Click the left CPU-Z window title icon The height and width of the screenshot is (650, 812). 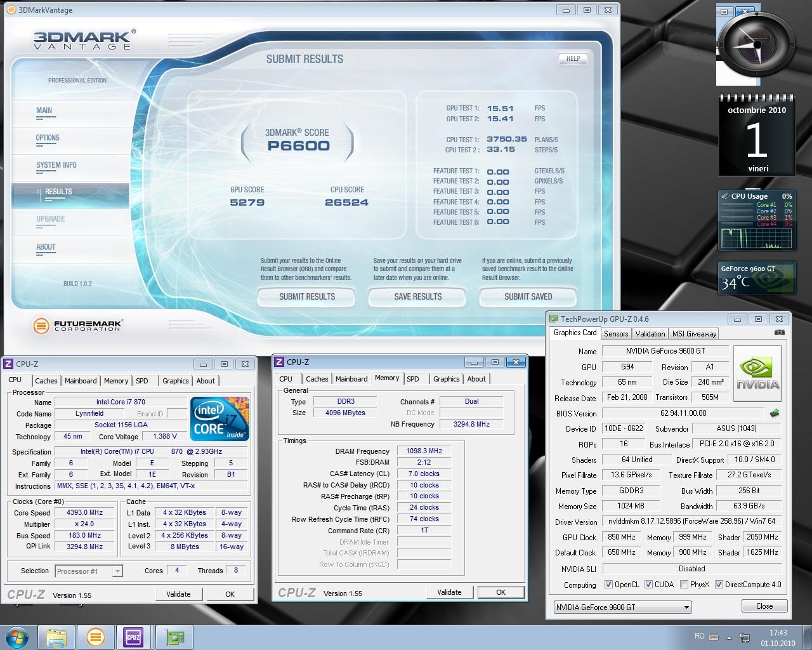pyautogui.click(x=8, y=364)
